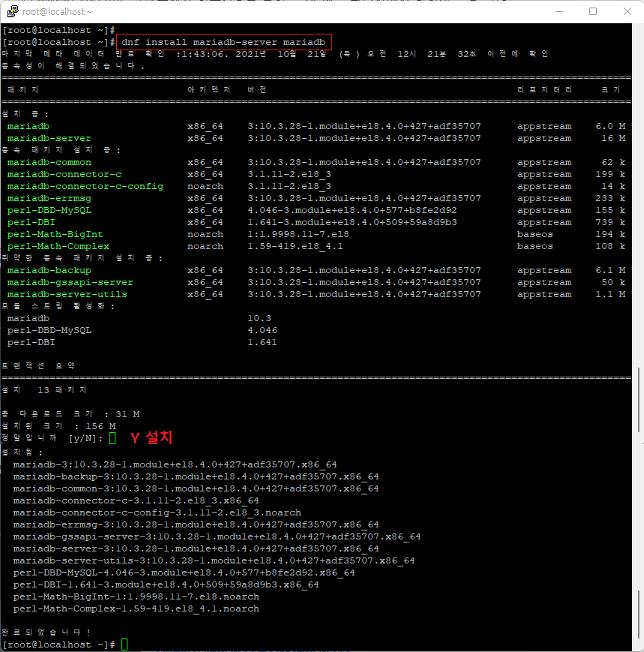Click installed line mariadb-connector-c-3.1.11-2.el8_3.x86_64
Viewport: 644px width, 652px height.
point(136,500)
